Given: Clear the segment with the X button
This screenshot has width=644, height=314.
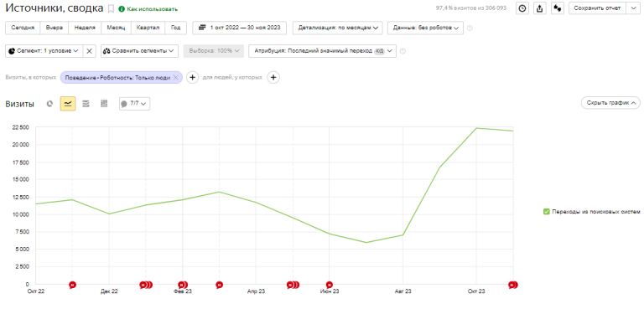Looking at the screenshot, I should pyautogui.click(x=89, y=51).
